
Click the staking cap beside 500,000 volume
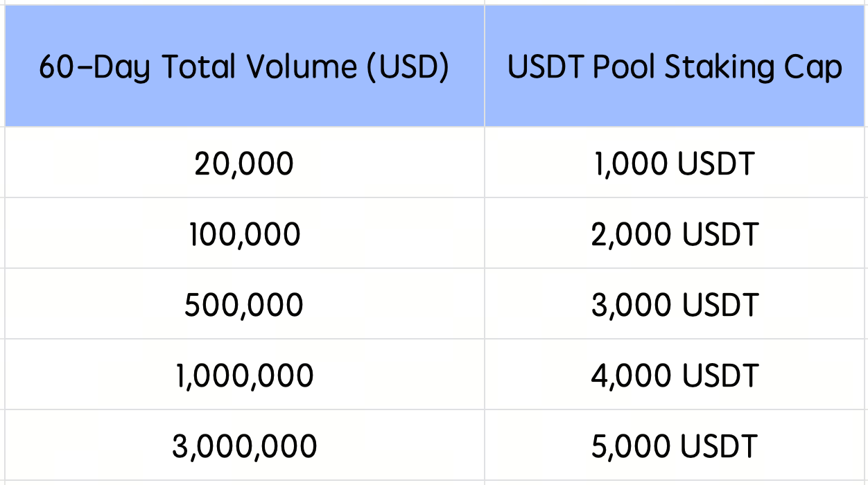click(675, 305)
